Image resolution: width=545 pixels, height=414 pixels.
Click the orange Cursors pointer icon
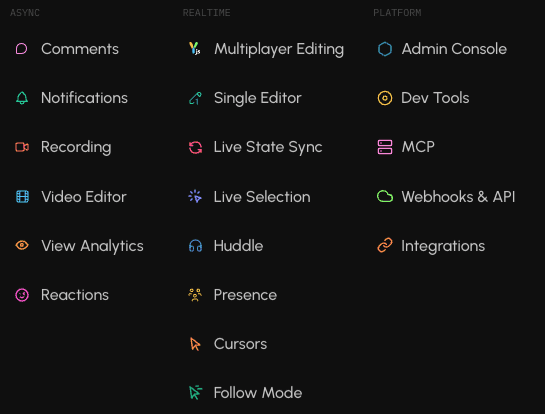195,344
